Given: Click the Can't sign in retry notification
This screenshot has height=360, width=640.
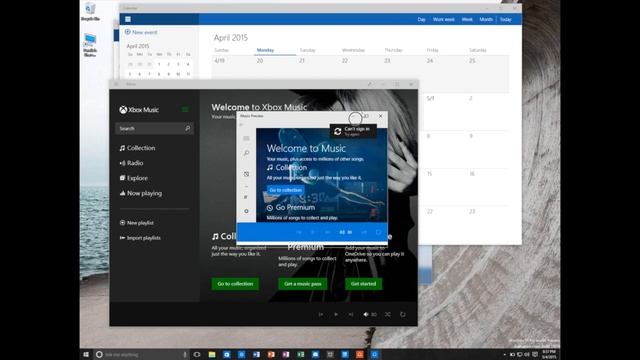Looking at the screenshot, I should click(353, 131).
